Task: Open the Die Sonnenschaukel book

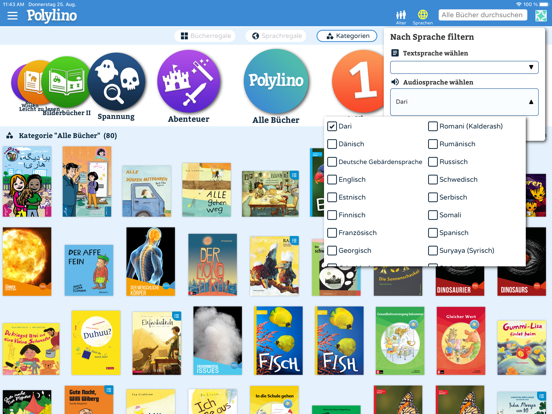Action: click(398, 281)
